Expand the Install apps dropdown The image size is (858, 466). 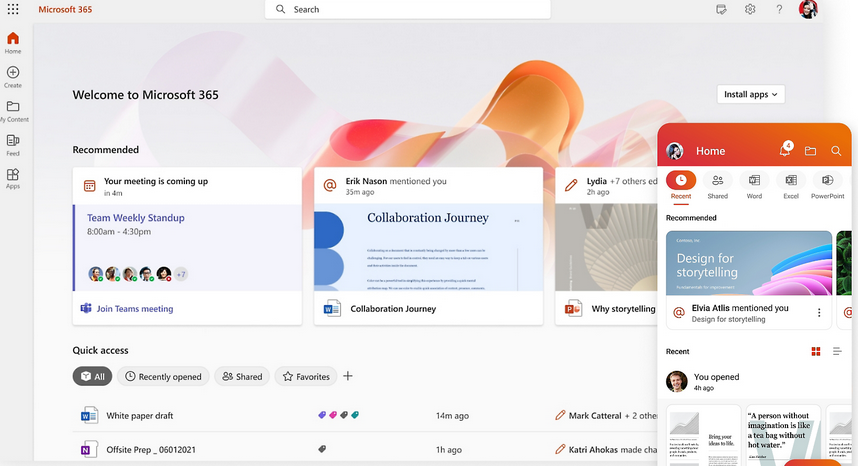pos(751,94)
